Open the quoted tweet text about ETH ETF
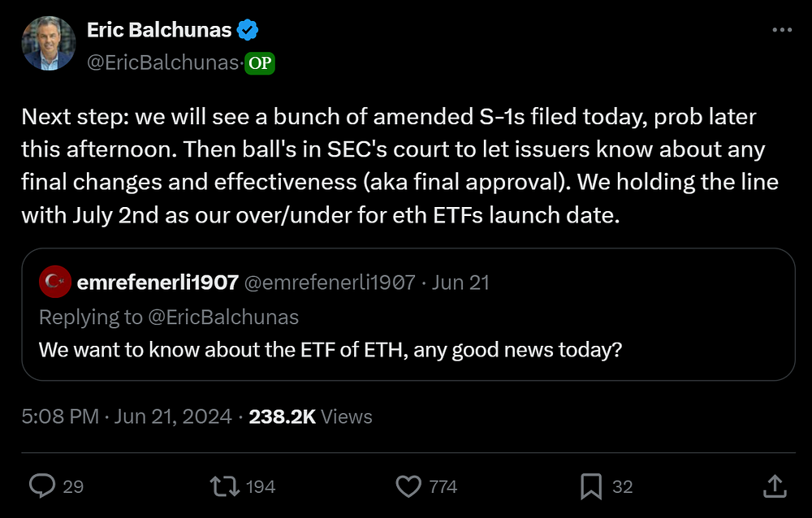812x518 pixels. coord(330,350)
